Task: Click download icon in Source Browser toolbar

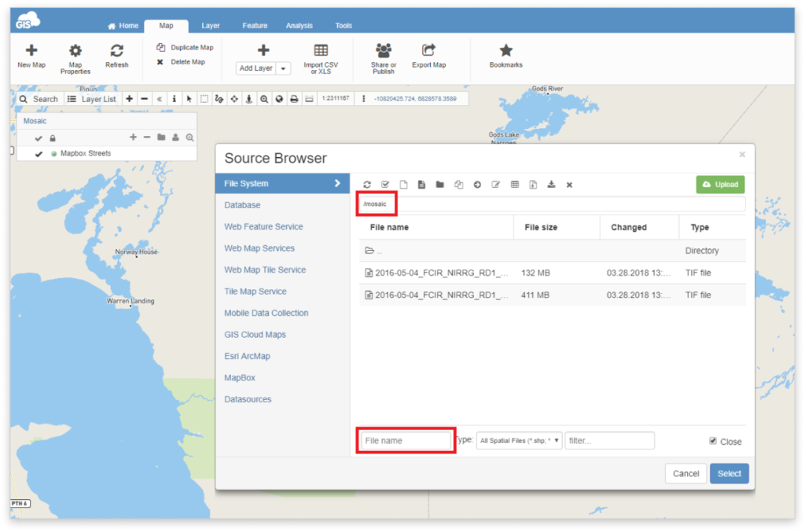Action: (x=551, y=185)
